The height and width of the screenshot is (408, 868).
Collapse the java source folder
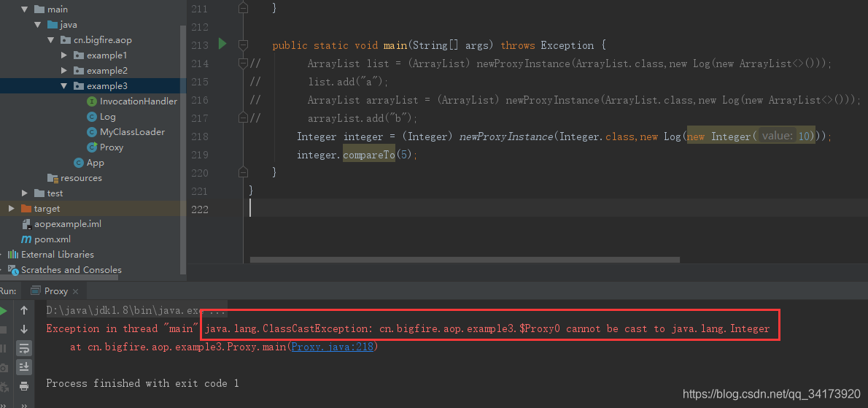38,25
